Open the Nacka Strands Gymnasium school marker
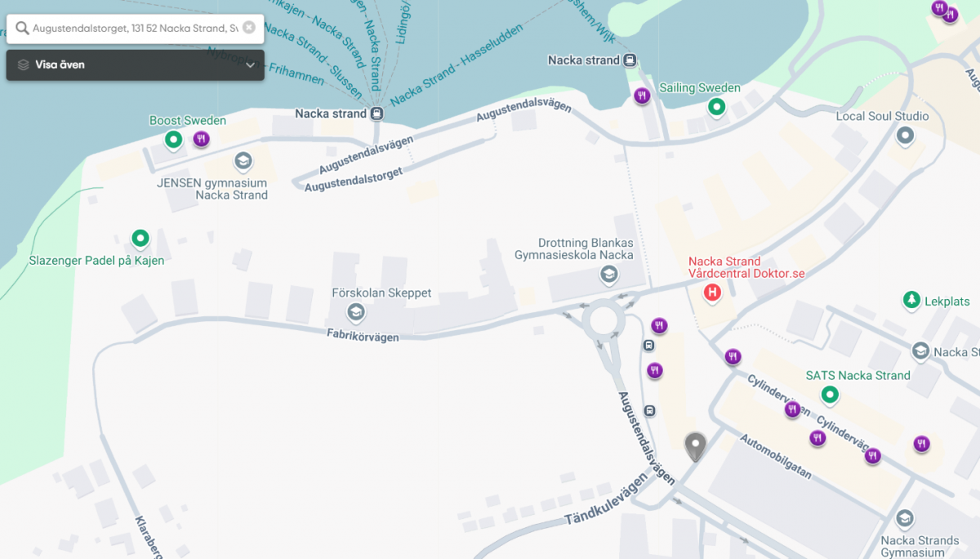 (x=904, y=518)
